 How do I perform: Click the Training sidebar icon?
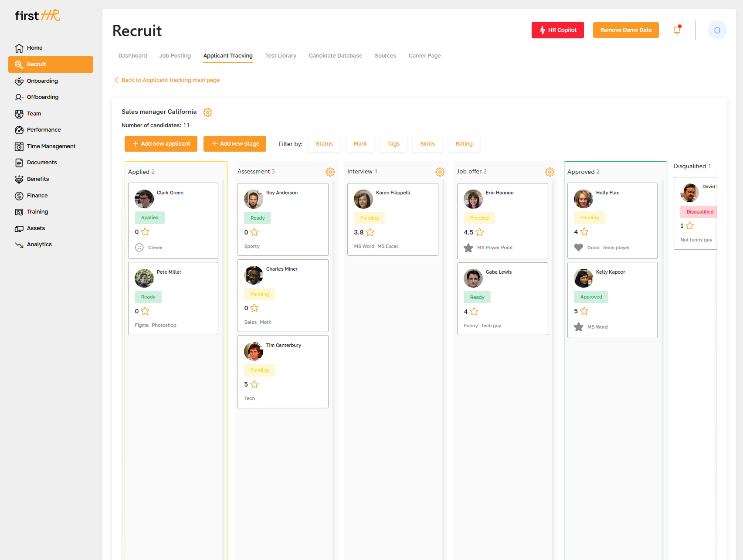[19, 212]
